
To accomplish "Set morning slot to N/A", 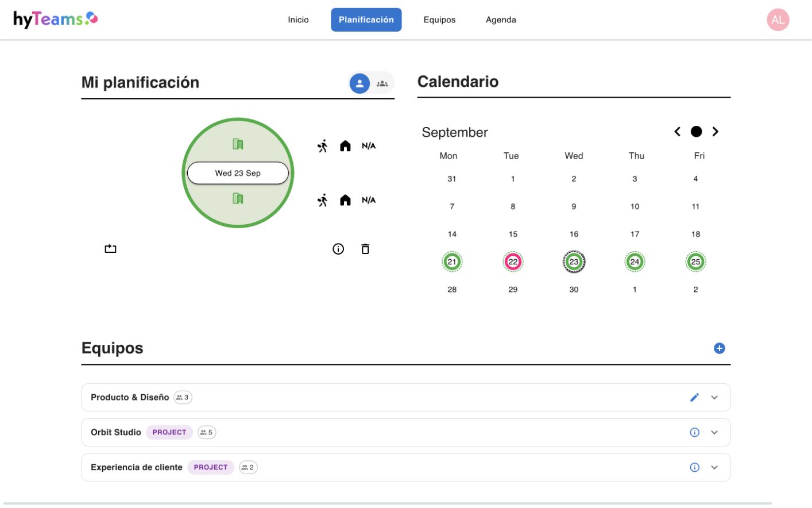I will (369, 146).
